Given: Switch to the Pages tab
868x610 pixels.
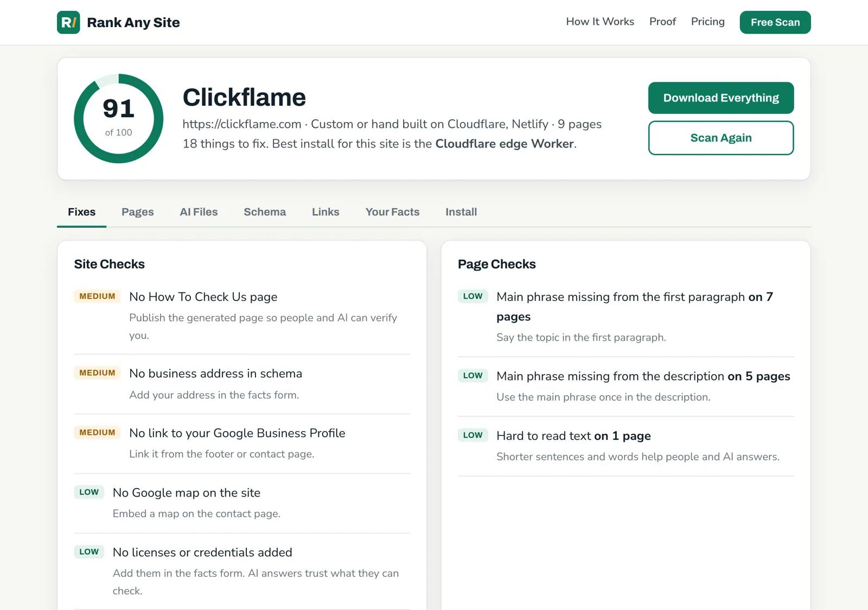Looking at the screenshot, I should pyautogui.click(x=138, y=212).
